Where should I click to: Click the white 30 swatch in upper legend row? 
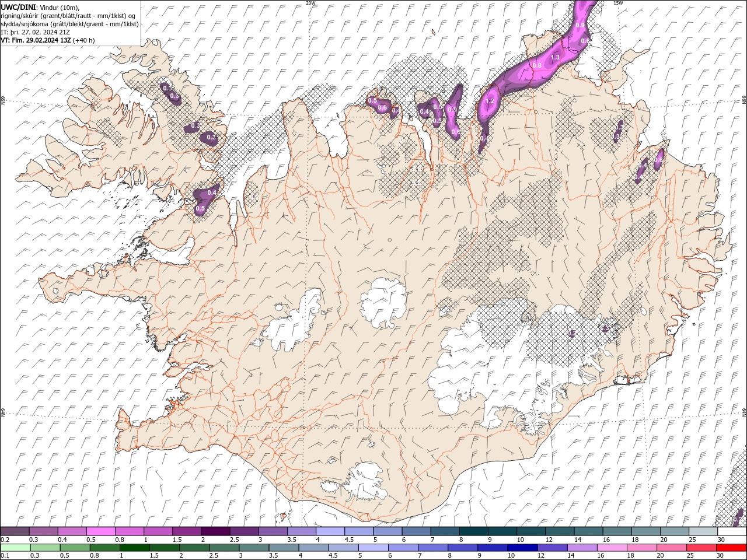pyautogui.click(x=732, y=531)
